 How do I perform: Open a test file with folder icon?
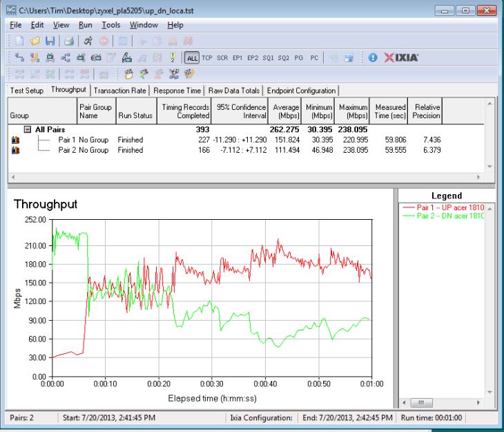coord(35,41)
